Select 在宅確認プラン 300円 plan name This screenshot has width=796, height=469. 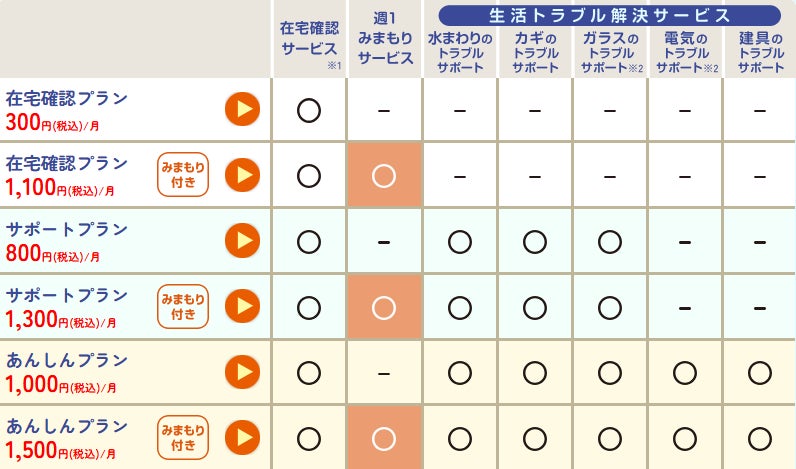67,98
